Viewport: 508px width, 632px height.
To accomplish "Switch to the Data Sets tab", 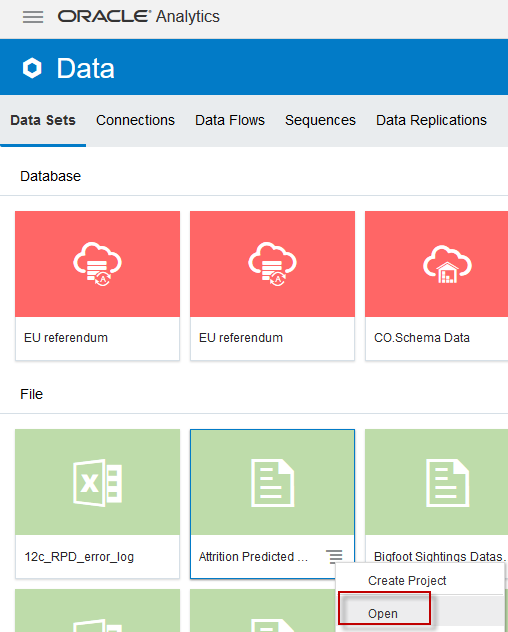I will click(x=43, y=120).
